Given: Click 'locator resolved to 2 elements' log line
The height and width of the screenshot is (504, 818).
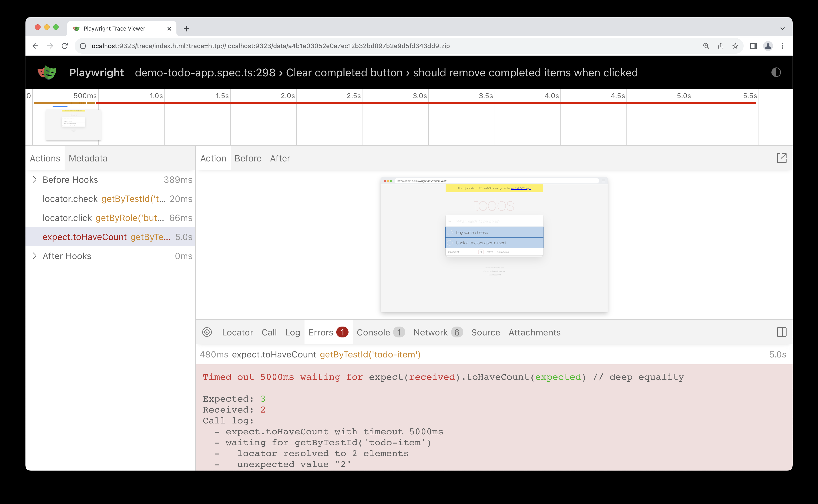Looking at the screenshot, I should point(323,453).
